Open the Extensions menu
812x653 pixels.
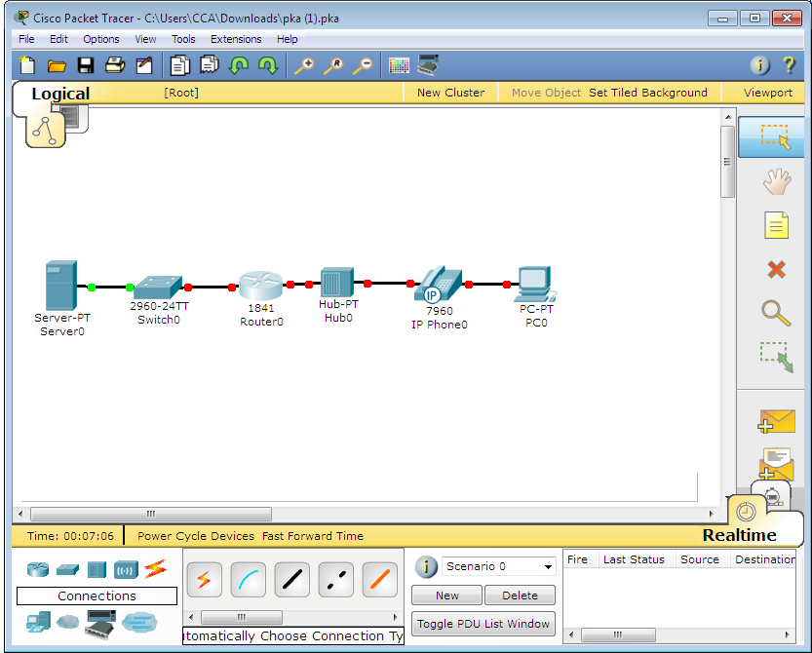tap(236, 39)
